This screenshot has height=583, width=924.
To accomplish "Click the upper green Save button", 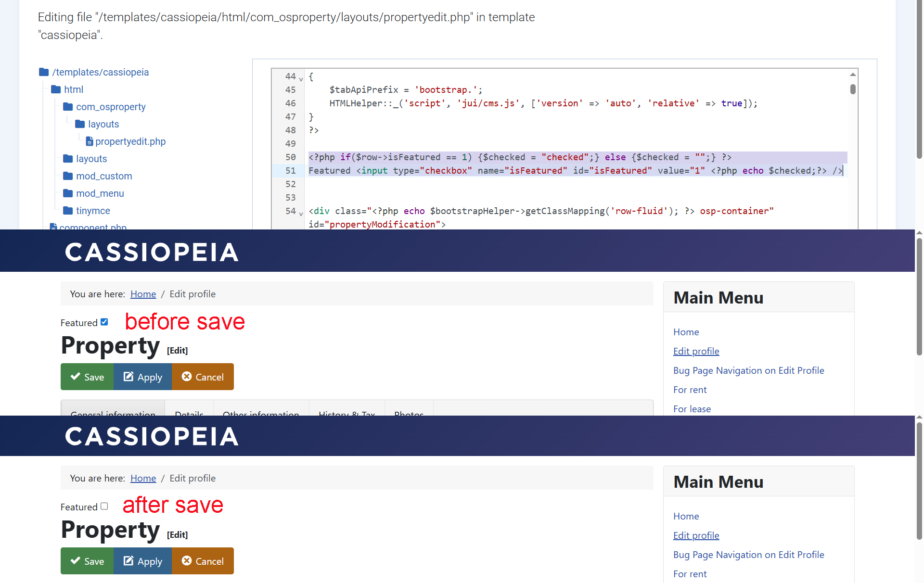I will pos(87,377).
